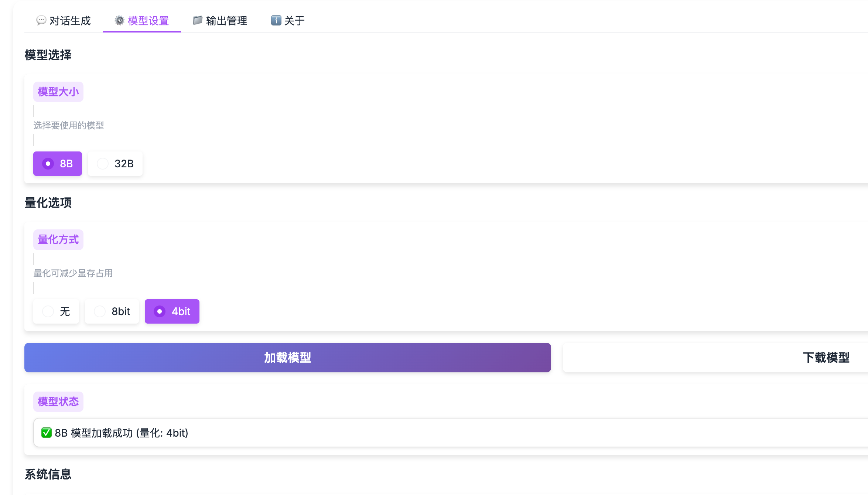Click the 模型状态 label

coord(58,402)
